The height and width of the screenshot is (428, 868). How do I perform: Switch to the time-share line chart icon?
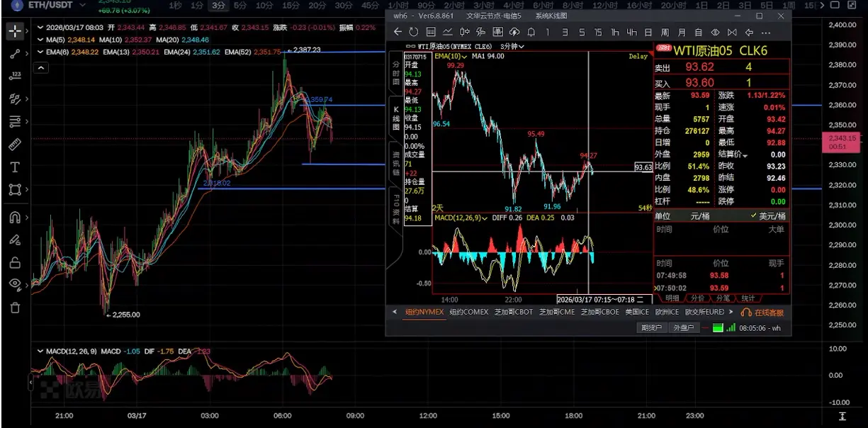coord(448,32)
